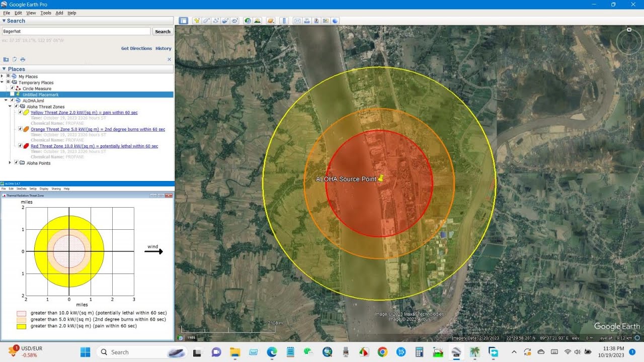This screenshot has height=362, width=644.
Task: Click the blue Earth globe toolbar icon
Action: [x=335, y=21]
